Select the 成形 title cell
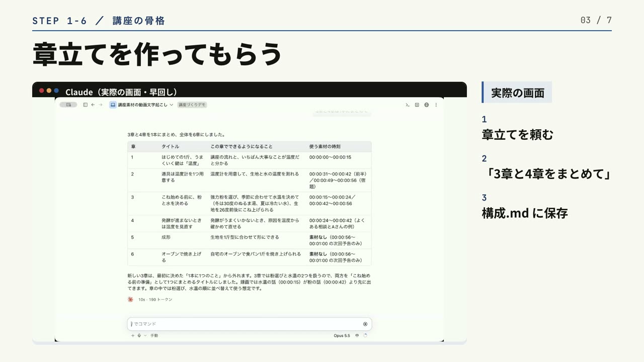This screenshot has width=644, height=362. click(166, 237)
